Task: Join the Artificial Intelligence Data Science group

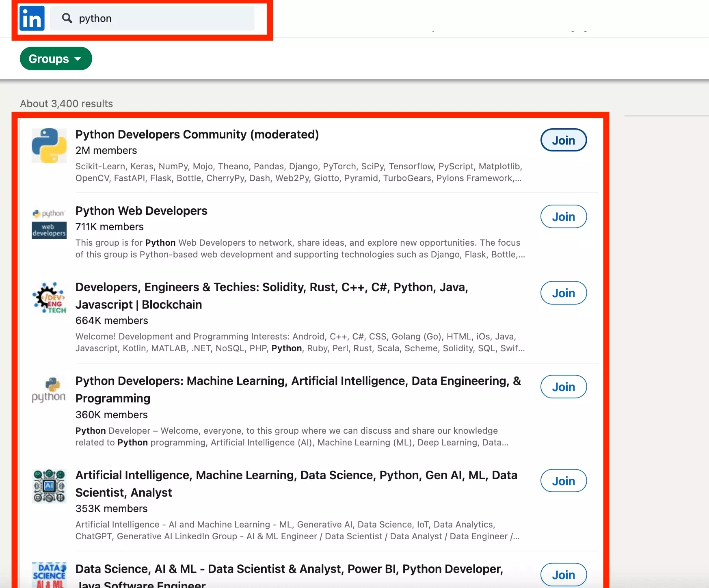Action: click(x=563, y=481)
